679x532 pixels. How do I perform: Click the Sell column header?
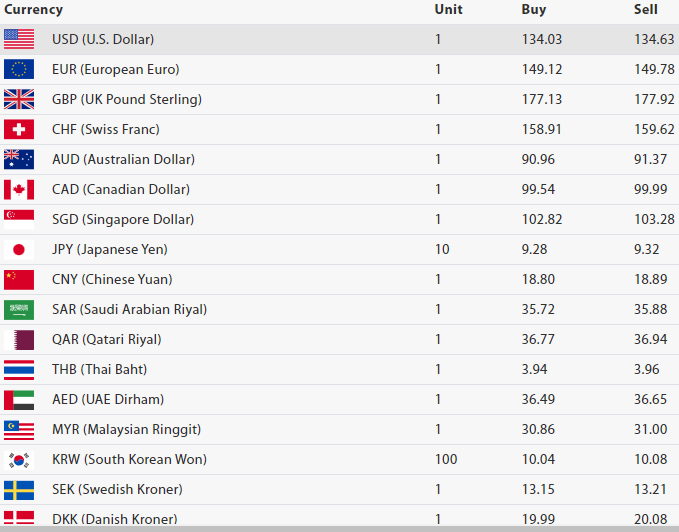(x=646, y=10)
